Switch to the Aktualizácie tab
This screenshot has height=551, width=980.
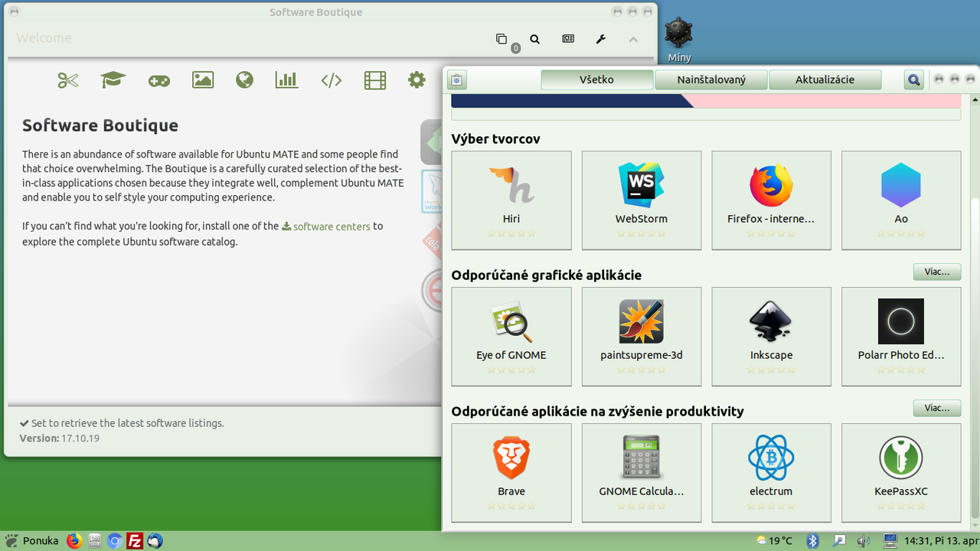[825, 80]
